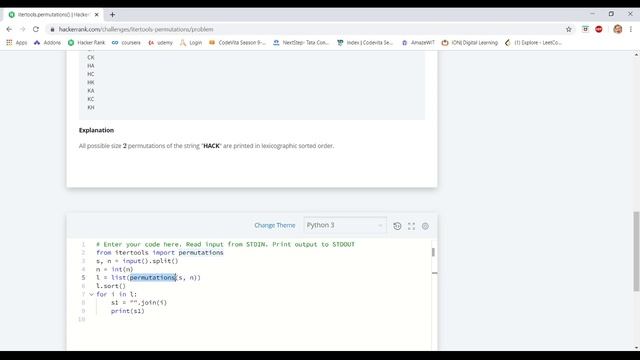Close the itertools.permutations tab

coord(97,15)
